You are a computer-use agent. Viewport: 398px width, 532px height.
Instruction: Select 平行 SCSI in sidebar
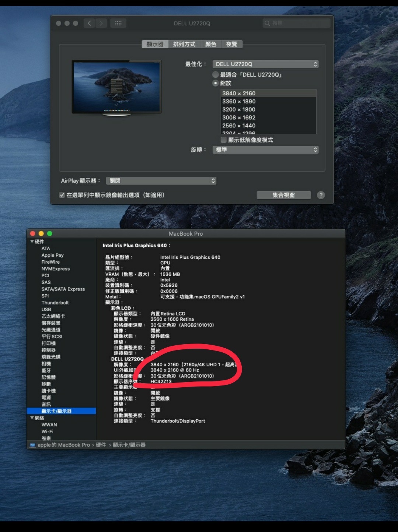[x=52, y=337]
